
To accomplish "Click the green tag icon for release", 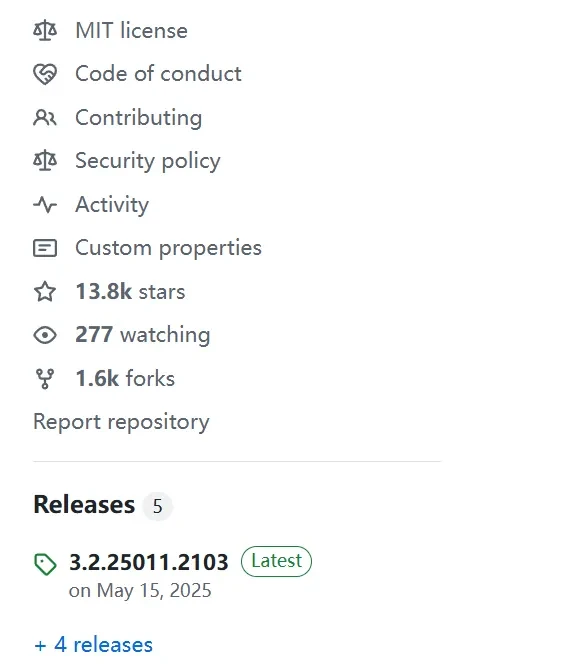I will 45,564.
